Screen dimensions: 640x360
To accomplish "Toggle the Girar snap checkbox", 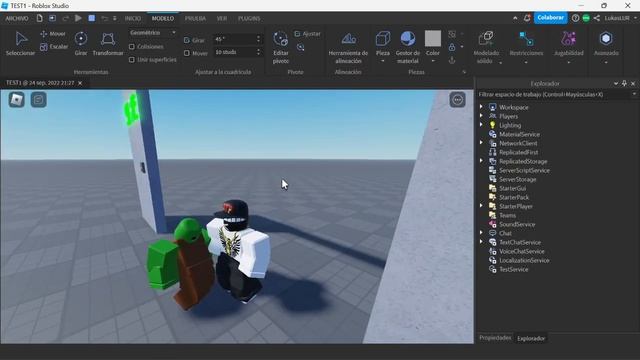I will tap(187, 40).
